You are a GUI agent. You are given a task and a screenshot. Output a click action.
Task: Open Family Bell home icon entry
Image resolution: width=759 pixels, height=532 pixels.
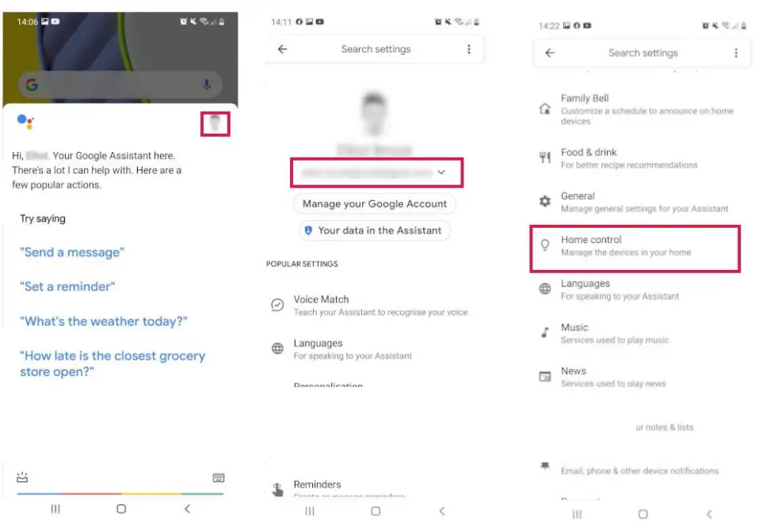point(545,108)
